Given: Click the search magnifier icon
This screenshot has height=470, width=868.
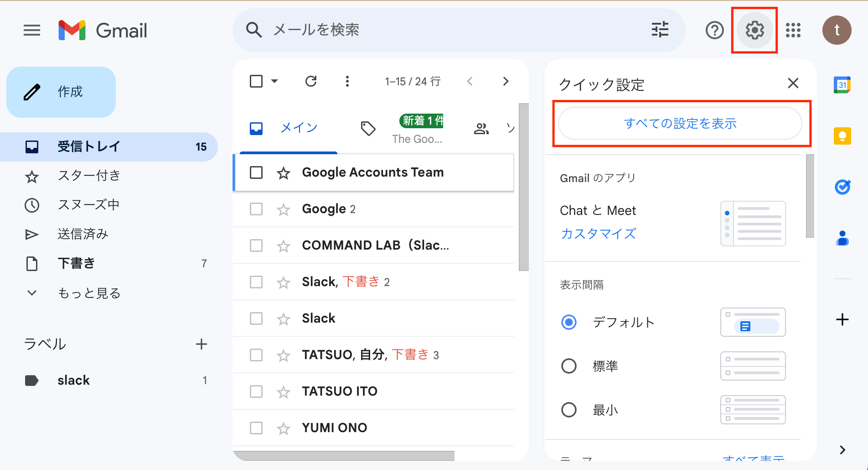Looking at the screenshot, I should coord(254,30).
